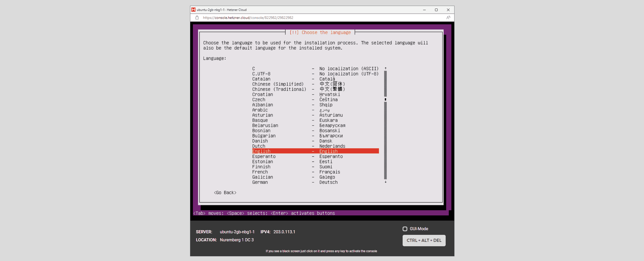This screenshot has width=644, height=261.
Task: Confirm the highlighted English language entry
Action: pyautogui.click(x=261, y=151)
